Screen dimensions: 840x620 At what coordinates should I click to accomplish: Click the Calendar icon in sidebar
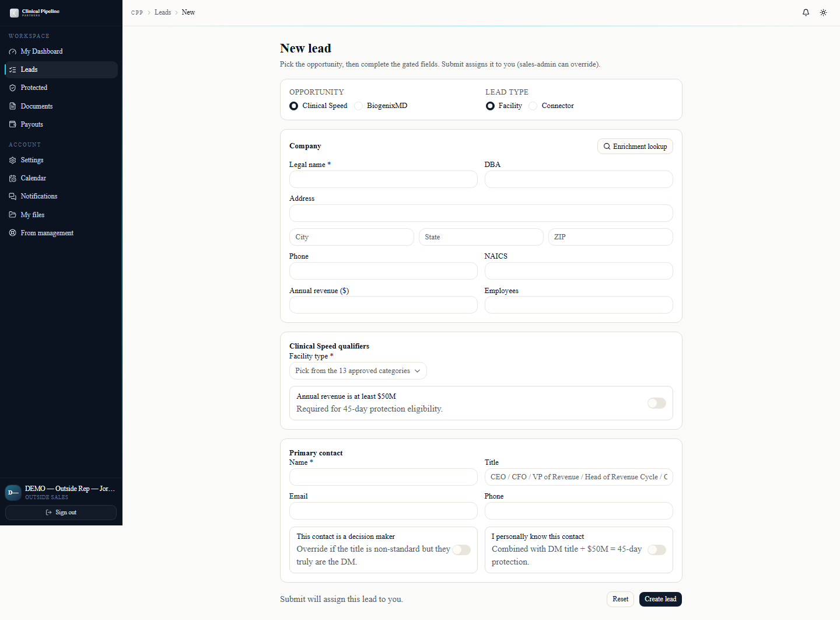13,178
